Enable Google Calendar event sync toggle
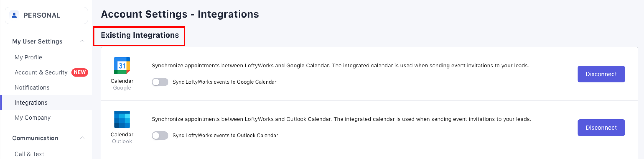Screen dimensions: 644x159 point(160,82)
